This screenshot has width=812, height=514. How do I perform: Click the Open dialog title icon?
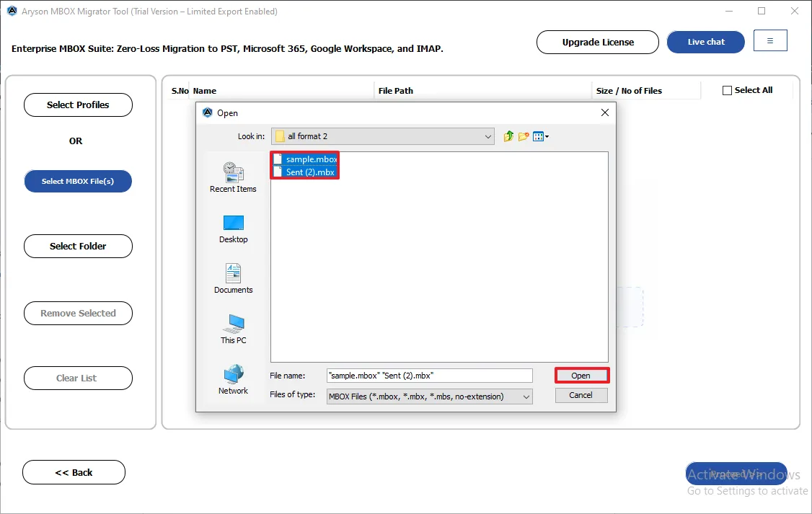click(208, 113)
